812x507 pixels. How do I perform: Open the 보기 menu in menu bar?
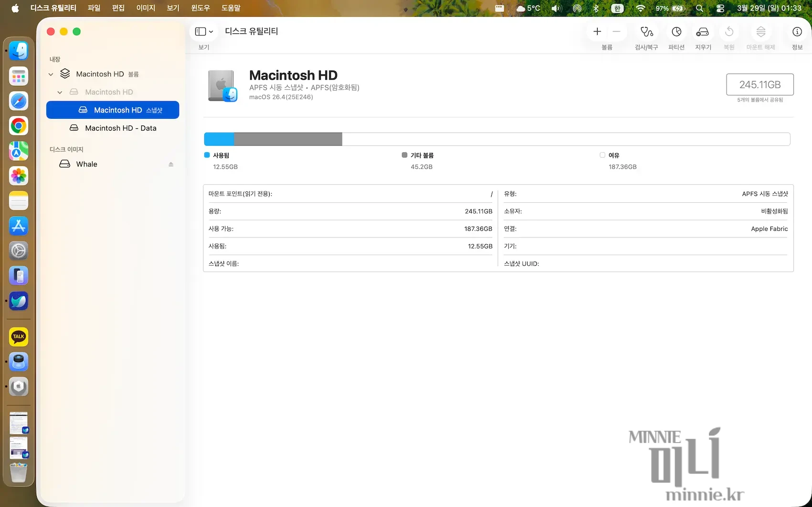coord(173,8)
